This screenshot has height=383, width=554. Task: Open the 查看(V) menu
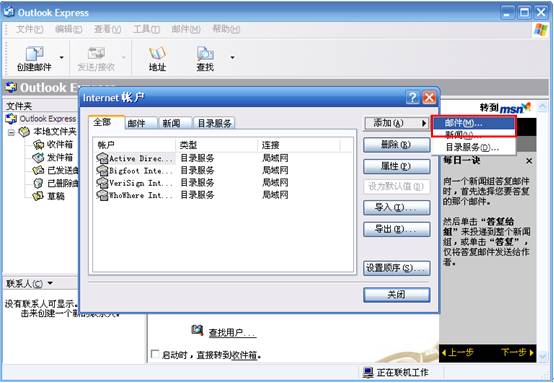click(107, 29)
